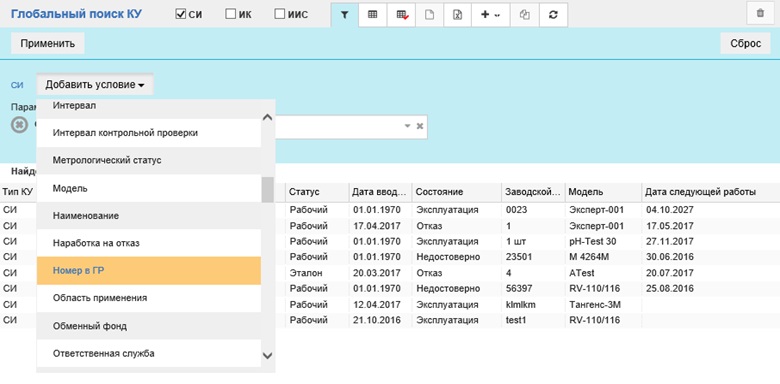This screenshot has width=780, height=384.
Task: Remove the condition with the round X icon
Action: coord(19,125)
